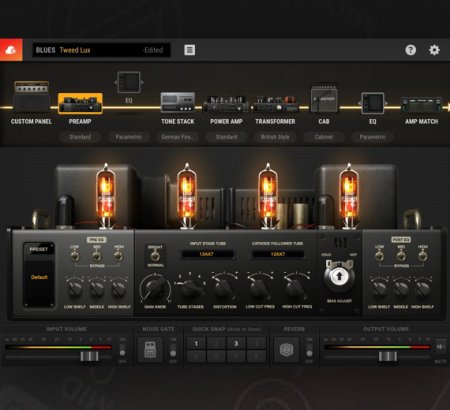Open the first EQ Parametric type dropdown
This screenshot has height=410, width=450.
(129, 137)
